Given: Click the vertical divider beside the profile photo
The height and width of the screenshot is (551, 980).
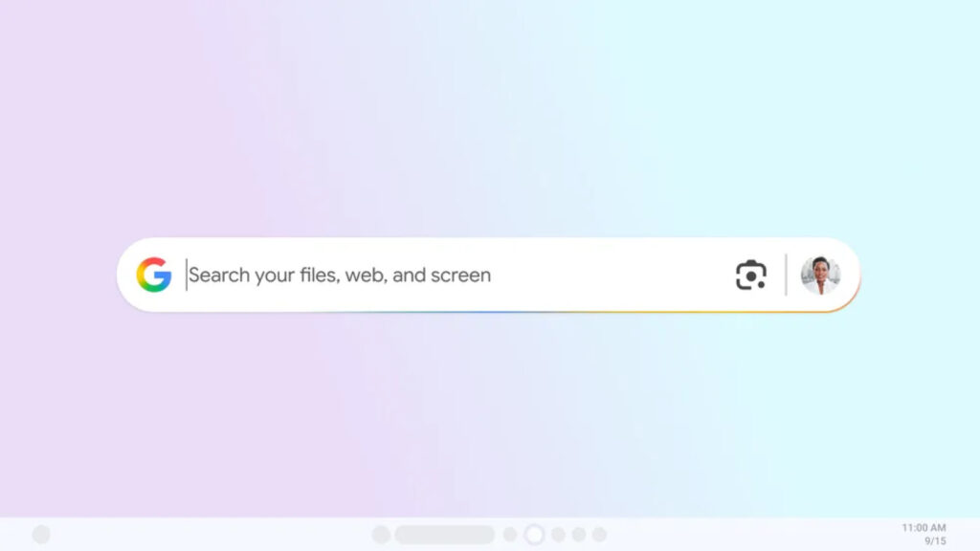Looking at the screenshot, I should click(786, 275).
